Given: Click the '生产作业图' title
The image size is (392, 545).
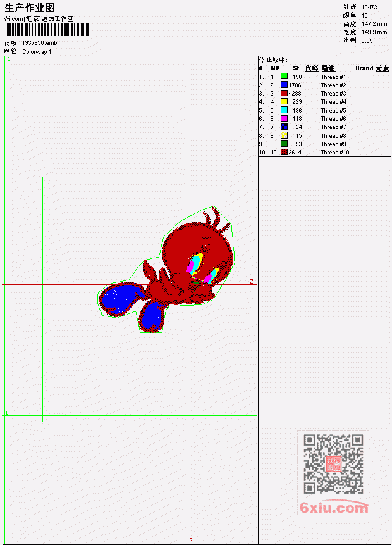Looking at the screenshot, I should point(30,8).
